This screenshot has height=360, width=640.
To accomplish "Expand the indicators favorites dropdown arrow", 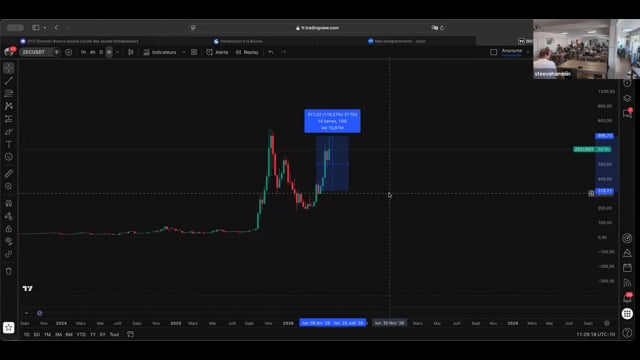I will click(x=183, y=52).
